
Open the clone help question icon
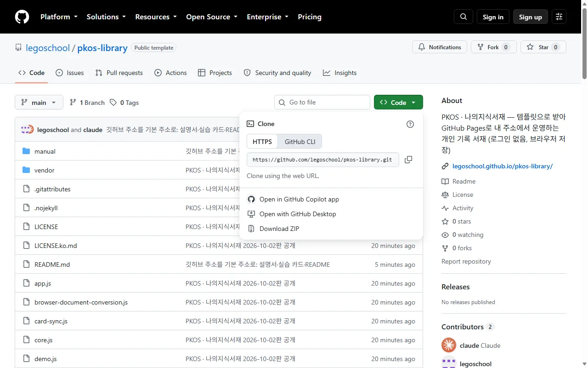(410, 124)
